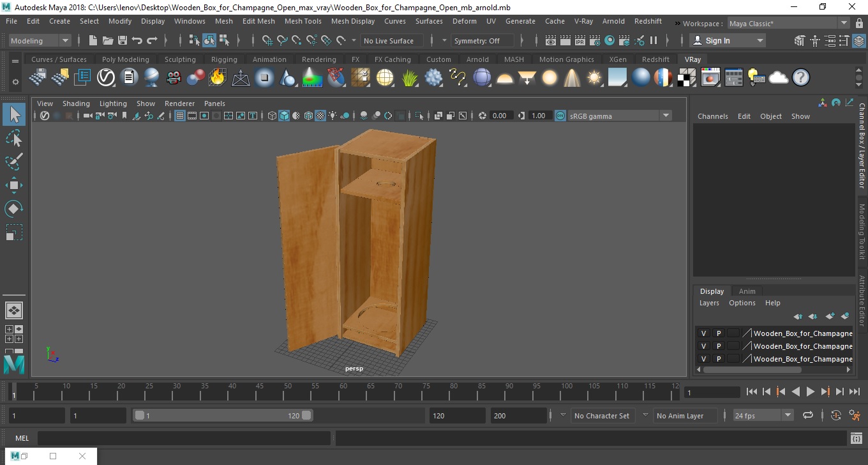Toggle auto keyframe button
The width and height of the screenshot is (868, 465).
click(836, 415)
